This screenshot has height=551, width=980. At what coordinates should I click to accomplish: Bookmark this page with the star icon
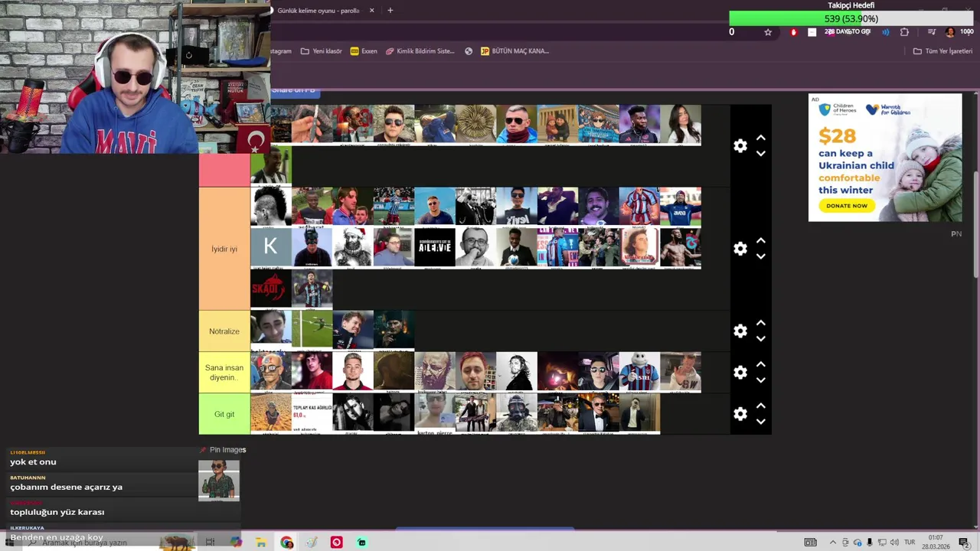pos(768,32)
